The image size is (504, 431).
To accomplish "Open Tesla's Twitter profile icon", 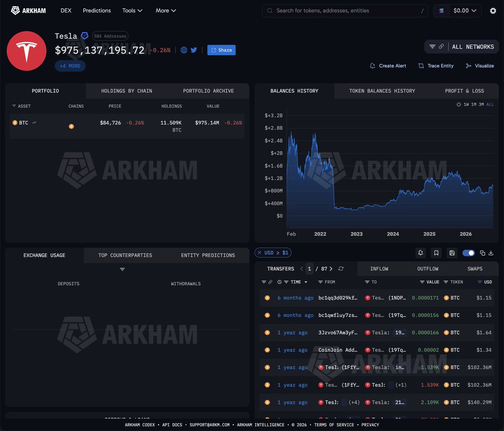I will (x=194, y=50).
